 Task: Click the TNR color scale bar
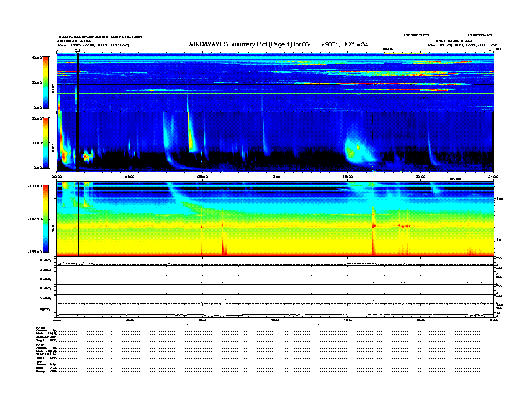46,219
